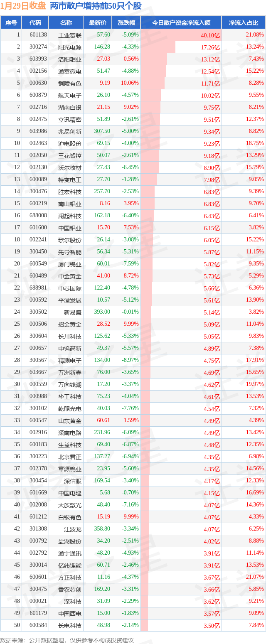Click stock name 中国铝业
The width and height of the screenshot is (266, 644).
70,228
